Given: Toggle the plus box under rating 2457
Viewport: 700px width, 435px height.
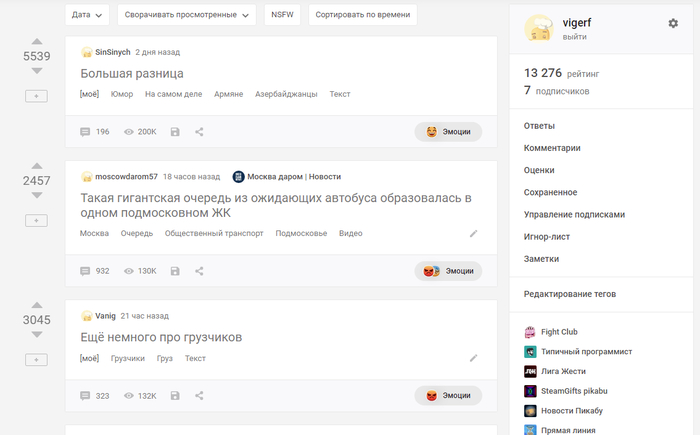Looking at the screenshot, I should (36, 221).
